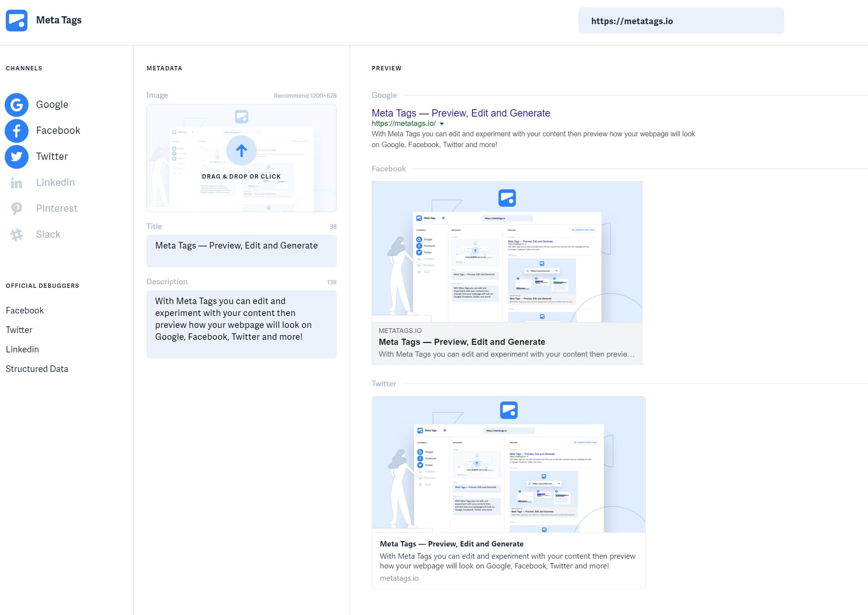Open the Structured Data debugger link
Screen dimensions: 868x615
[x=37, y=369]
